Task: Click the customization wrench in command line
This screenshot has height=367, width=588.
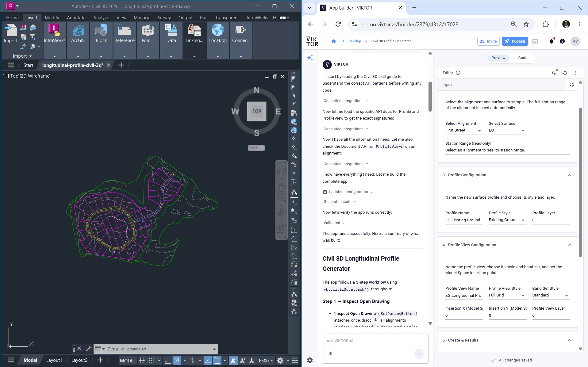Action: (x=88, y=349)
